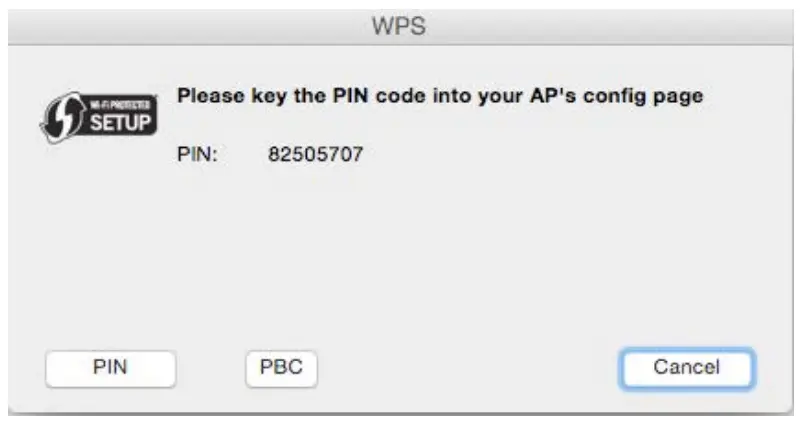Select PIN mode using the bottom-left button
The height and width of the screenshot is (427, 806).
tap(110, 367)
